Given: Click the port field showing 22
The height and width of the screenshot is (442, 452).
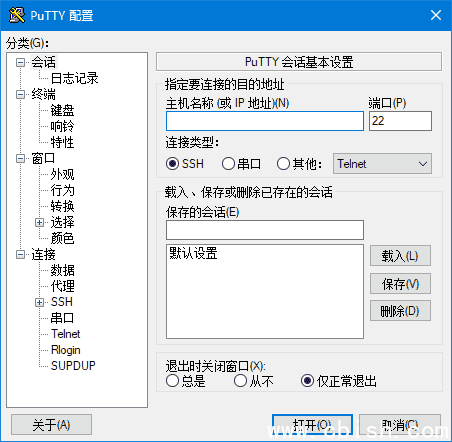Looking at the screenshot, I should pyautogui.click(x=400, y=121).
